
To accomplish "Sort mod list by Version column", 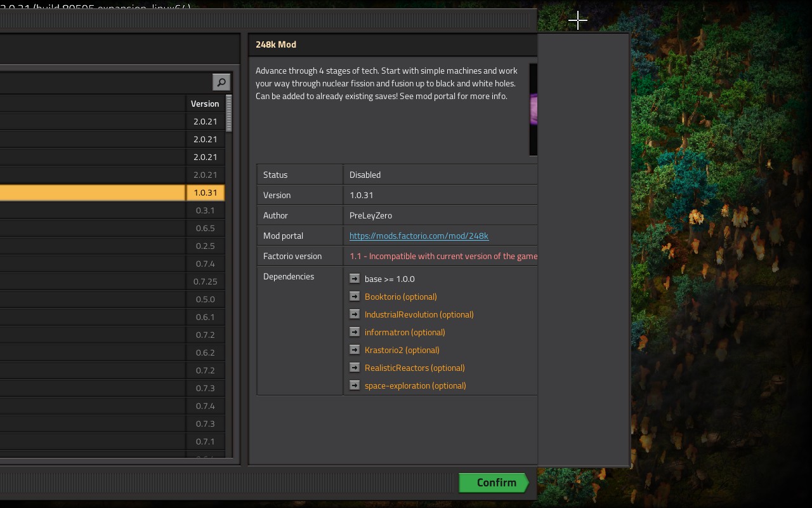I will 205,104.
